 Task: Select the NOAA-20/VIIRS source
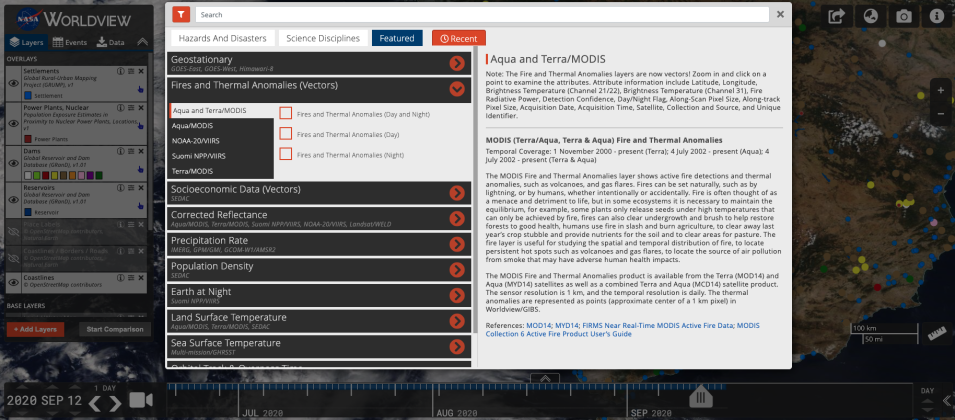coord(221,141)
